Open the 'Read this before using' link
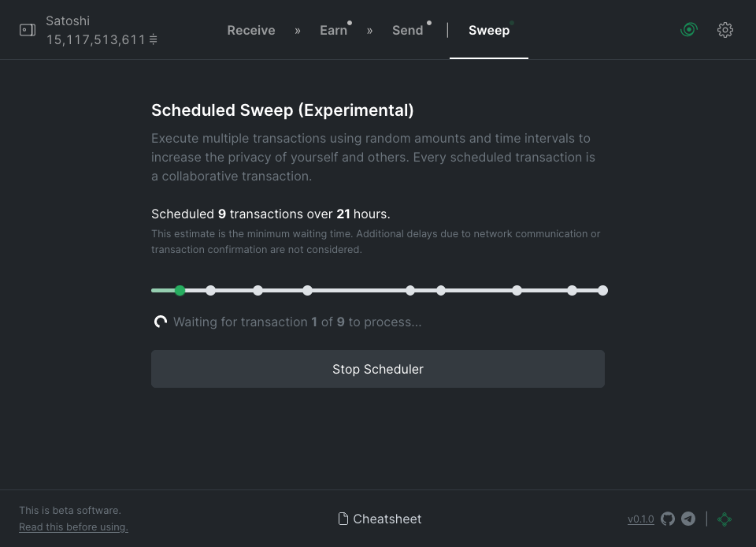The image size is (756, 547). pyautogui.click(x=73, y=527)
